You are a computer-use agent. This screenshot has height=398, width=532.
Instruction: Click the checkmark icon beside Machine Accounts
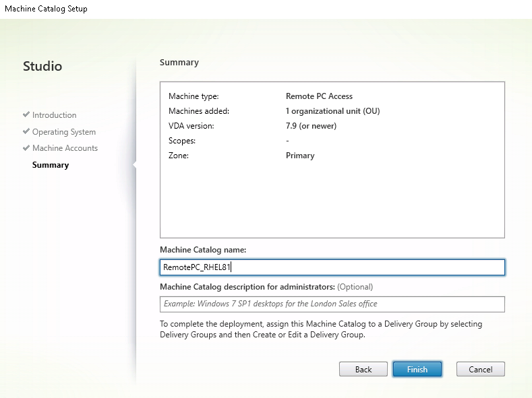26,148
